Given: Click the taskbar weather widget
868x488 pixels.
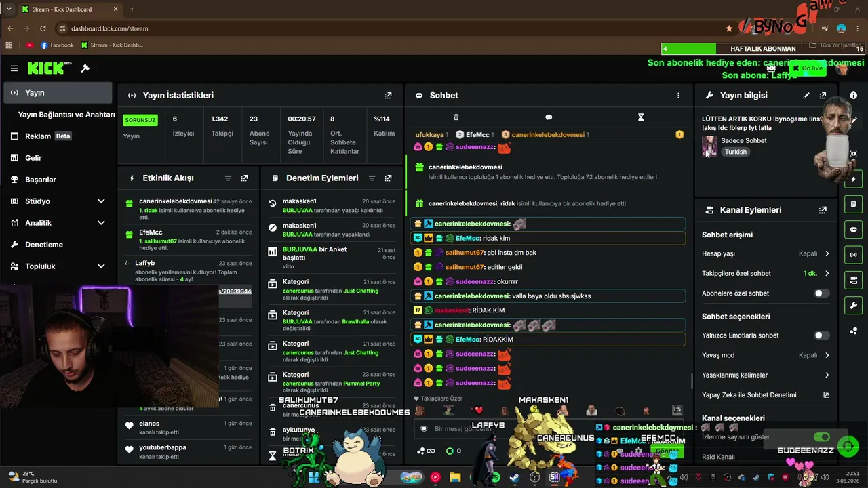Looking at the screenshot, I should click(x=33, y=477).
